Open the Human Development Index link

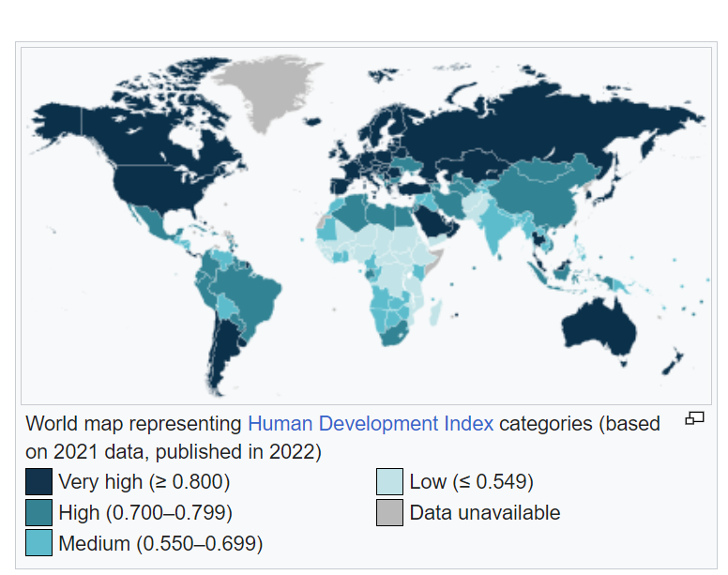point(371,424)
